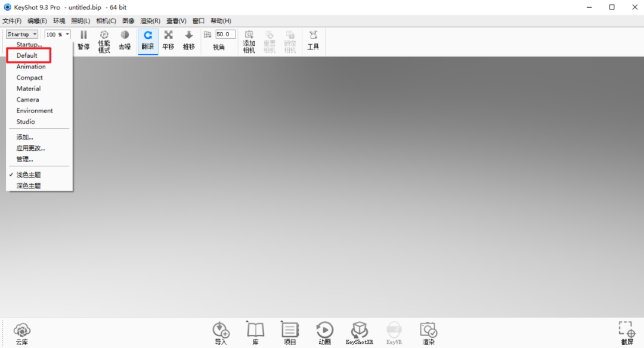This screenshot has height=348, width=644.
Task: Enable the dark theme (深色主题) option
Action: (29, 186)
